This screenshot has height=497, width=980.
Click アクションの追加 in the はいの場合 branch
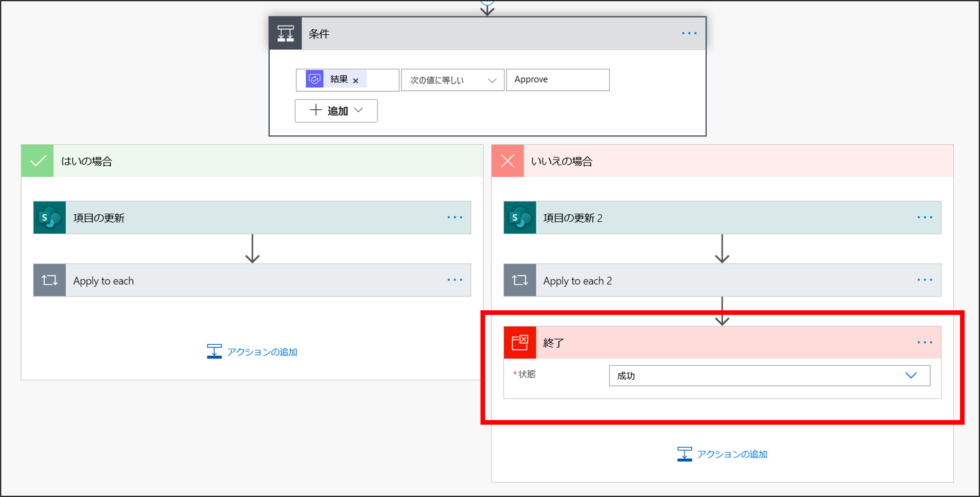pos(261,351)
